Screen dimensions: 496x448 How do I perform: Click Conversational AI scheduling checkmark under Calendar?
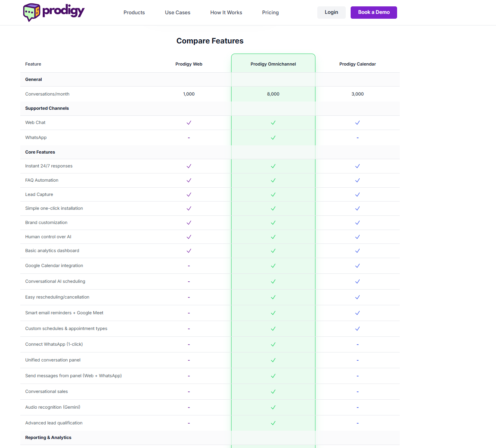click(x=357, y=281)
